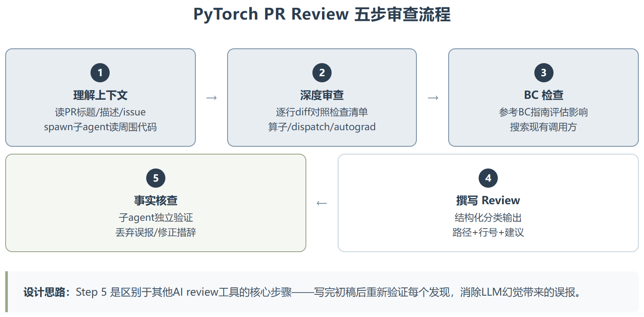Click the bold "设计思路:" label
The height and width of the screenshot is (317, 644).
click(x=47, y=292)
